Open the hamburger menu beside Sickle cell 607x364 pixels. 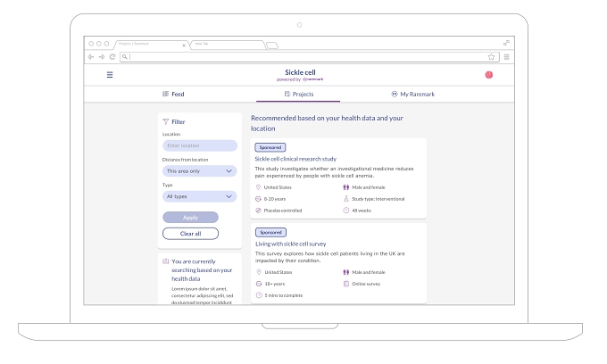pos(110,75)
